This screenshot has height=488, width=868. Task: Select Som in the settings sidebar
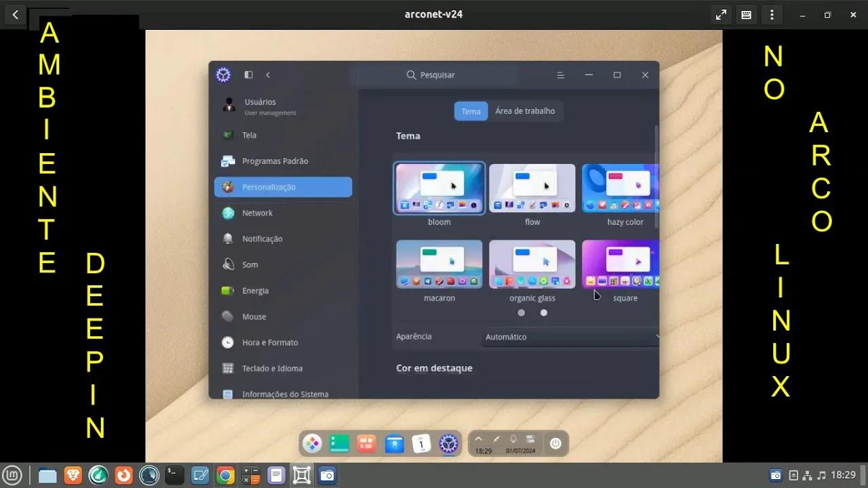point(250,264)
